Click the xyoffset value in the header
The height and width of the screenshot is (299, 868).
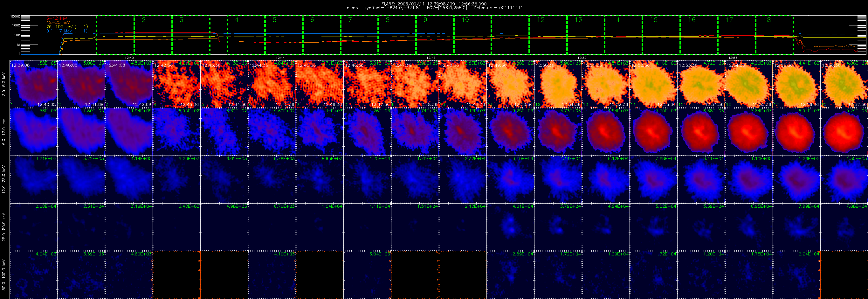pyautogui.click(x=392, y=8)
